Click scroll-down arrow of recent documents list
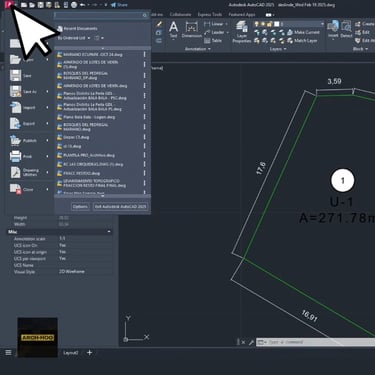The image size is (375, 375). pyautogui.click(x=103, y=196)
